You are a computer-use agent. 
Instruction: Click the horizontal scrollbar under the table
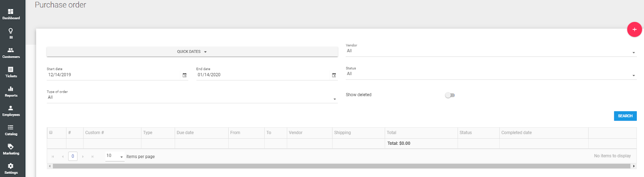tap(341, 166)
